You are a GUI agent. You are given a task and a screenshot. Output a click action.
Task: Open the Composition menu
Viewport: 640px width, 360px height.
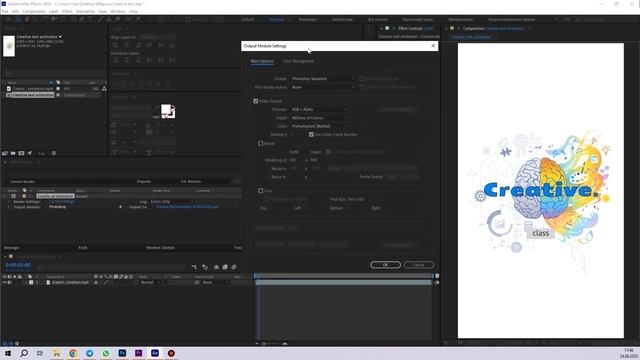pyautogui.click(x=34, y=11)
